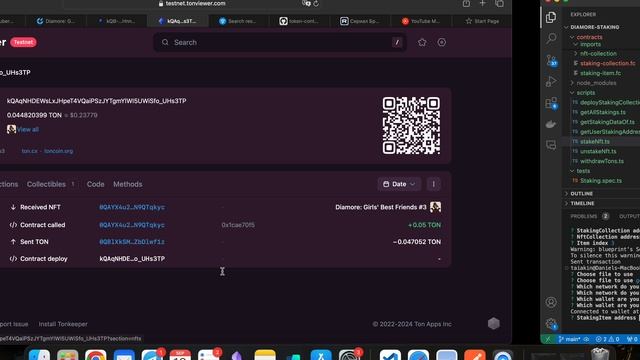Image resolution: width=640 pixels, height=360 pixels.
Task: Open the chat icon in VS Code activity bar
Action: pyautogui.click(x=551, y=145)
